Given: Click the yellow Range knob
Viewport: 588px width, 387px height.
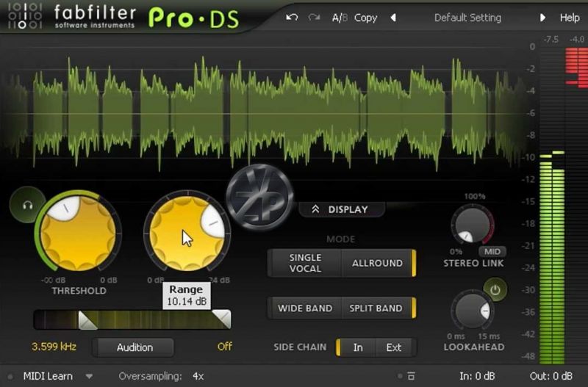Looking at the screenshot, I should click(187, 233).
